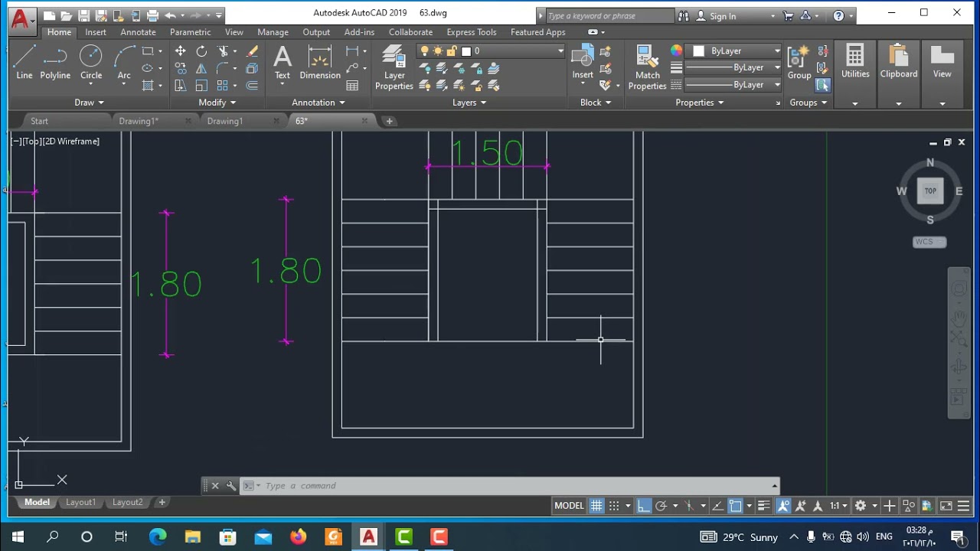Viewport: 980px width, 551px height.
Task: Insert multiline Text from Annotation
Action: coord(283,63)
